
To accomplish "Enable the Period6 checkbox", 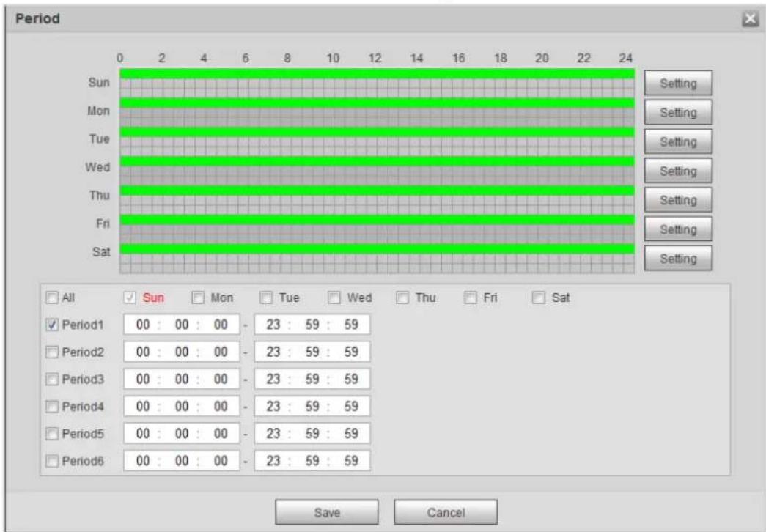I will 52,461.
